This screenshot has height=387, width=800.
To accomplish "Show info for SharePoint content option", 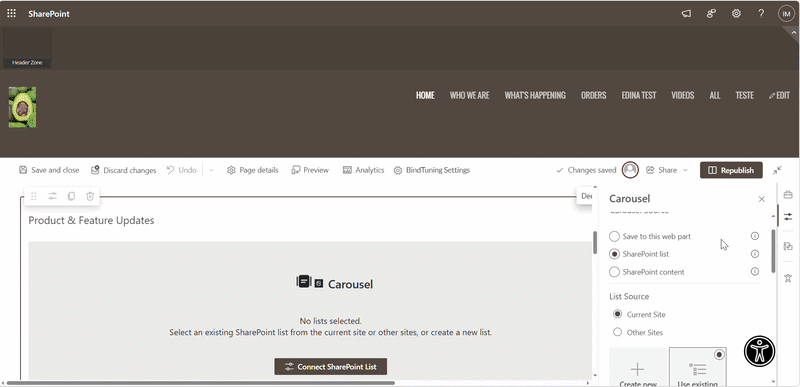I will (755, 272).
